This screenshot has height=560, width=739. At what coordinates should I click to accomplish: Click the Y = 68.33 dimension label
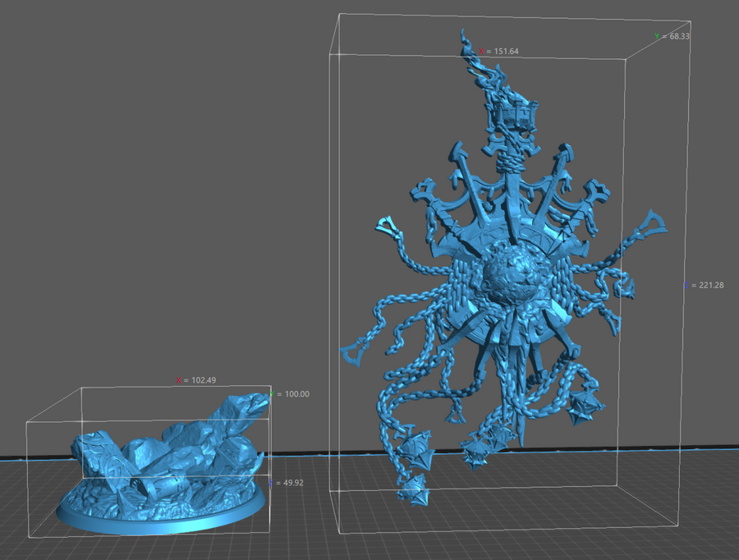point(672,36)
